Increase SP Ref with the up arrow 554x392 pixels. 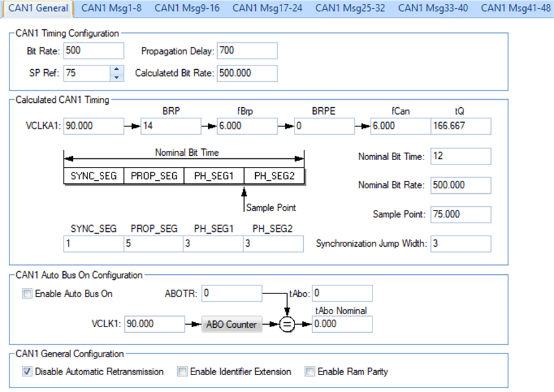117,69
